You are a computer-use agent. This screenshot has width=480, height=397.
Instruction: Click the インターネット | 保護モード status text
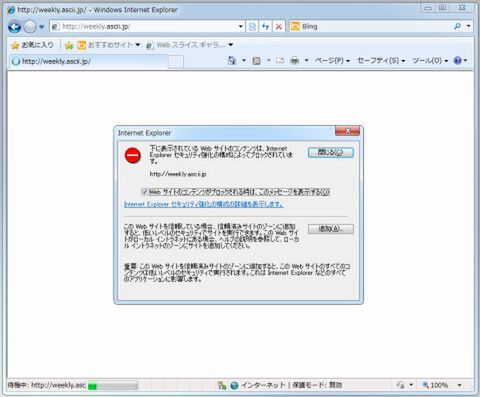292,385
